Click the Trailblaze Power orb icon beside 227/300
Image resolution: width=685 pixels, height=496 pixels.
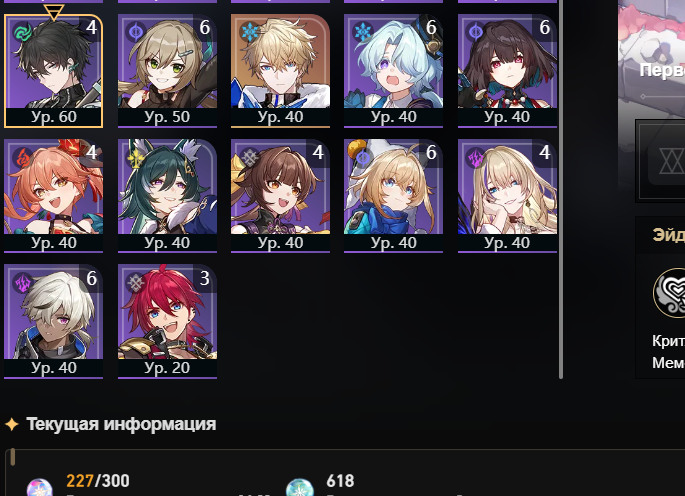click(39, 487)
